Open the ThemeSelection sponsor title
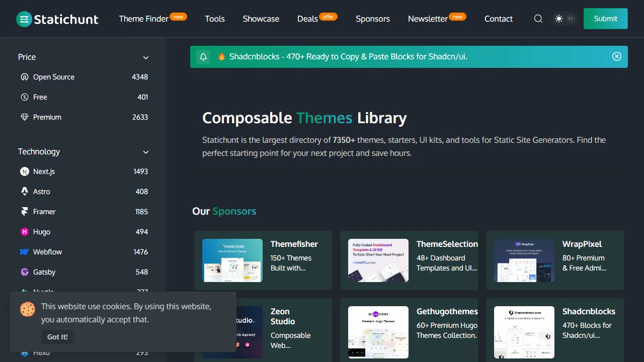Viewport: 644px width, 362px height. (x=447, y=244)
